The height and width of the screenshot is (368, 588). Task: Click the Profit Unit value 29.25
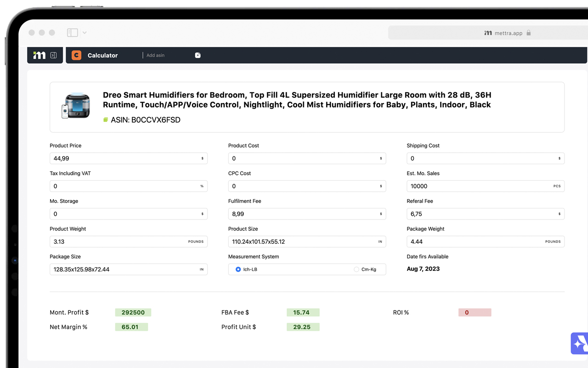pyautogui.click(x=303, y=327)
